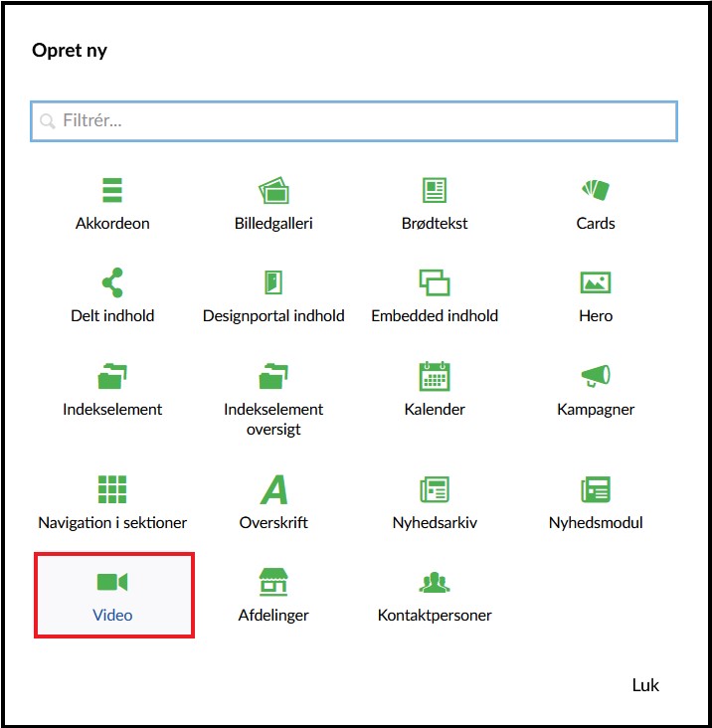Screen dimensions: 712x728
Task: Click the Kampagner megaphone icon
Action: point(596,376)
